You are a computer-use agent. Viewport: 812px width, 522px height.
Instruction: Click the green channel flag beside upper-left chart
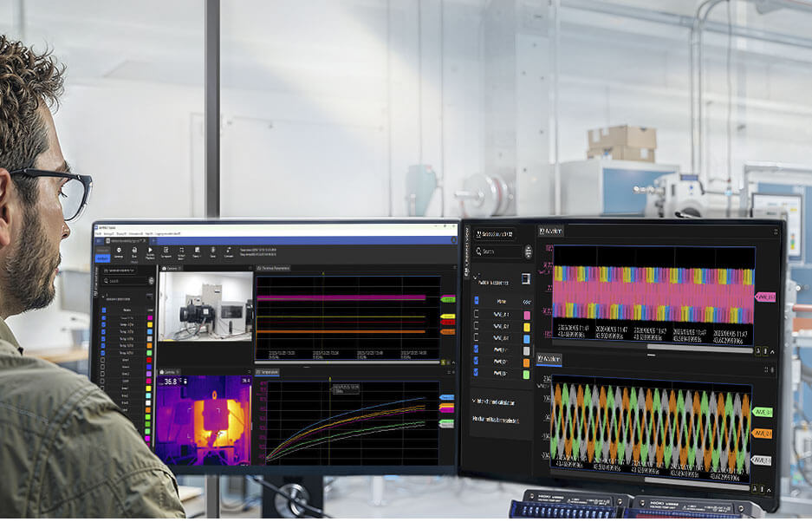(x=448, y=300)
